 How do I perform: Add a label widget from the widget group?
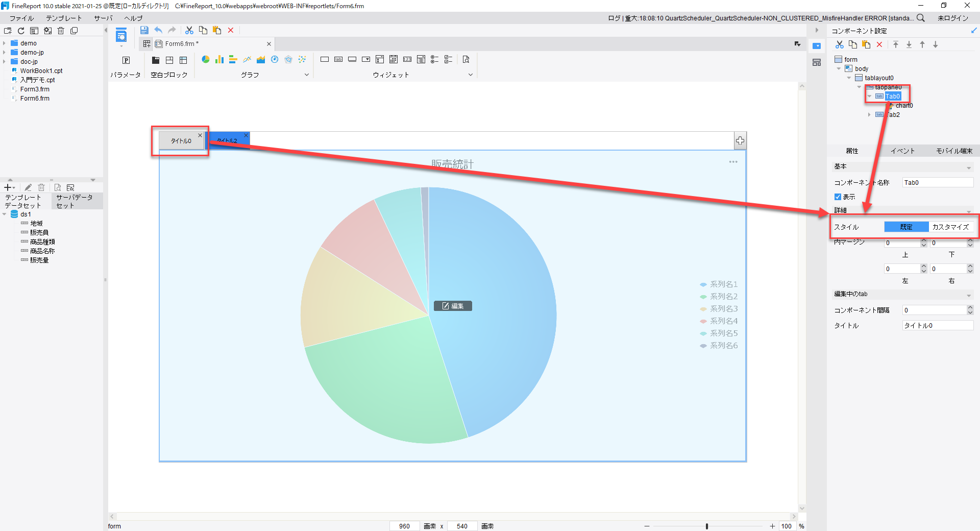coord(338,60)
